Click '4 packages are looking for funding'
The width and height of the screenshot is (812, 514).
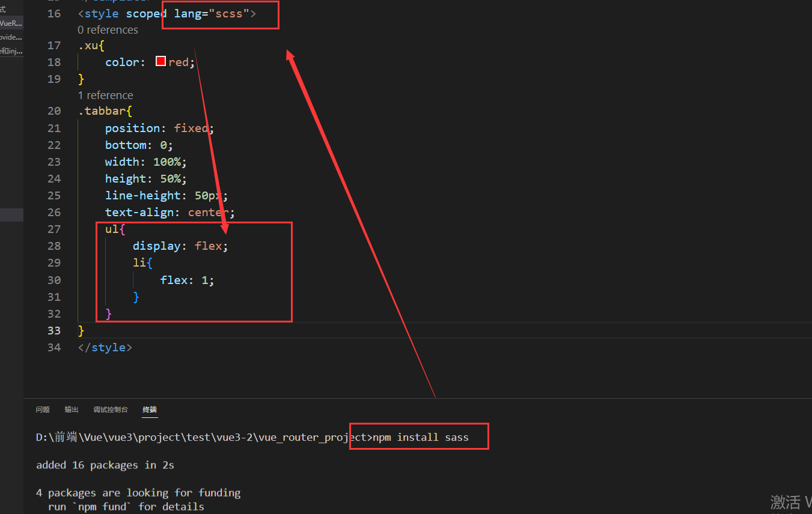click(138, 493)
